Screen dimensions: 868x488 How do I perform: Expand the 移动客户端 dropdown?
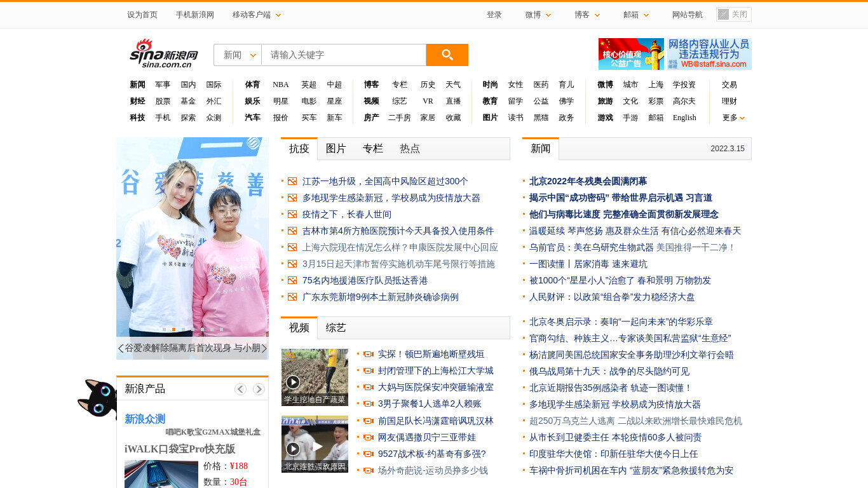click(x=257, y=15)
